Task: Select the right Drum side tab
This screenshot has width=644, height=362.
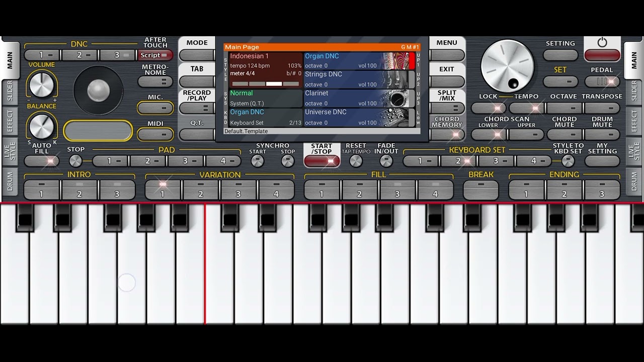Action: pyautogui.click(x=634, y=182)
